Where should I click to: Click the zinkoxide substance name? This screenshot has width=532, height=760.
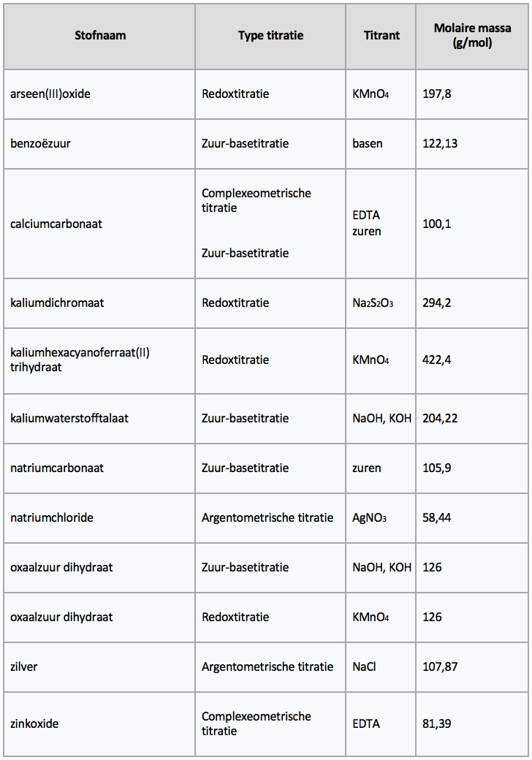[34, 723]
